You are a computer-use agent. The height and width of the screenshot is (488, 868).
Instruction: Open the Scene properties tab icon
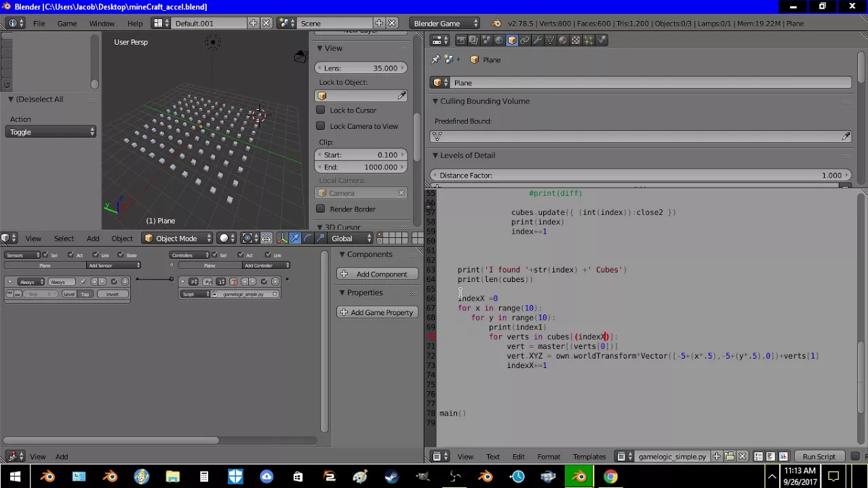pyautogui.click(x=486, y=40)
